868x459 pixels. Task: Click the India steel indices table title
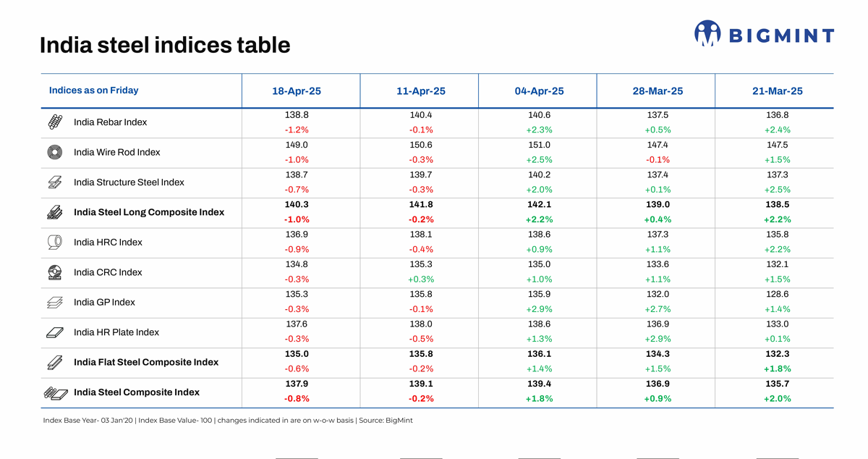165,46
